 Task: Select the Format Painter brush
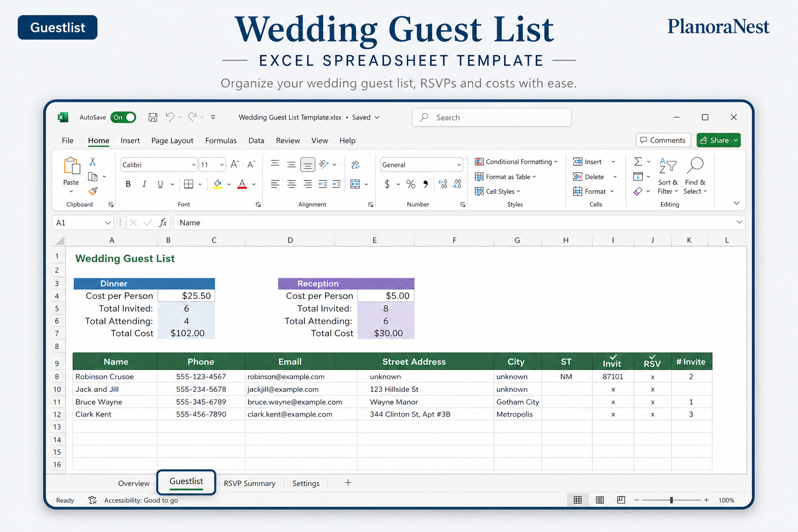[93, 191]
